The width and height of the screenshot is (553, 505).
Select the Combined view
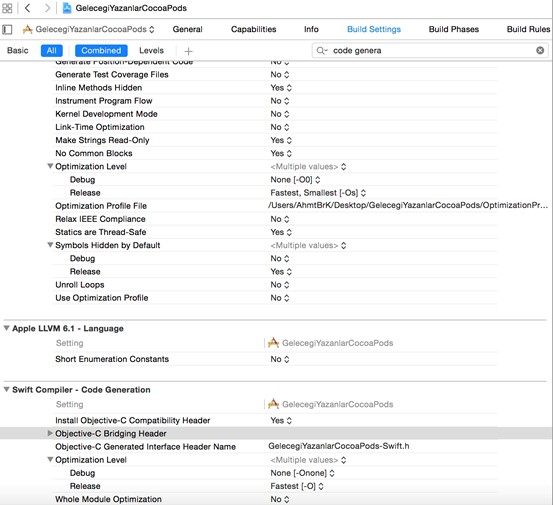[x=101, y=50]
